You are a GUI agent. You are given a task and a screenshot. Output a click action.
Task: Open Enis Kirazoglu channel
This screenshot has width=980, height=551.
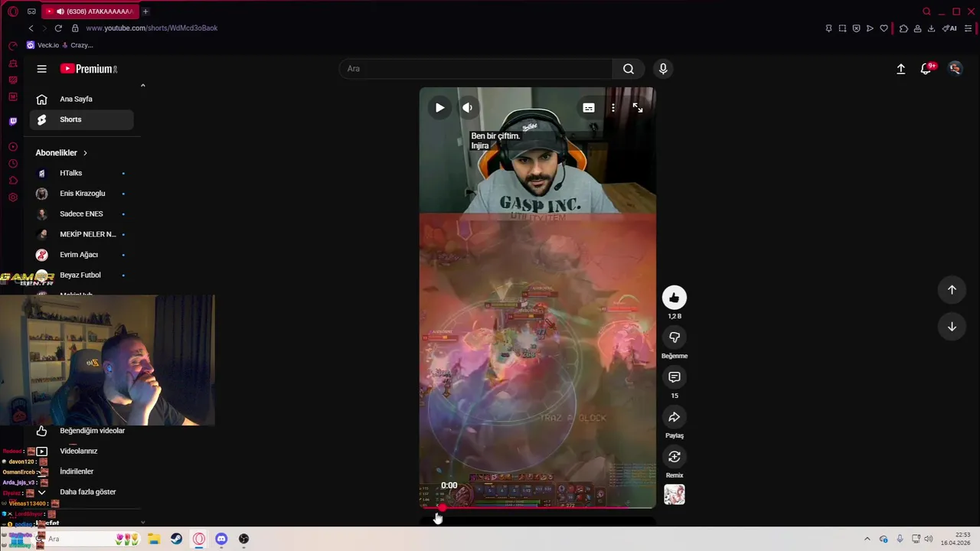pyautogui.click(x=81, y=194)
